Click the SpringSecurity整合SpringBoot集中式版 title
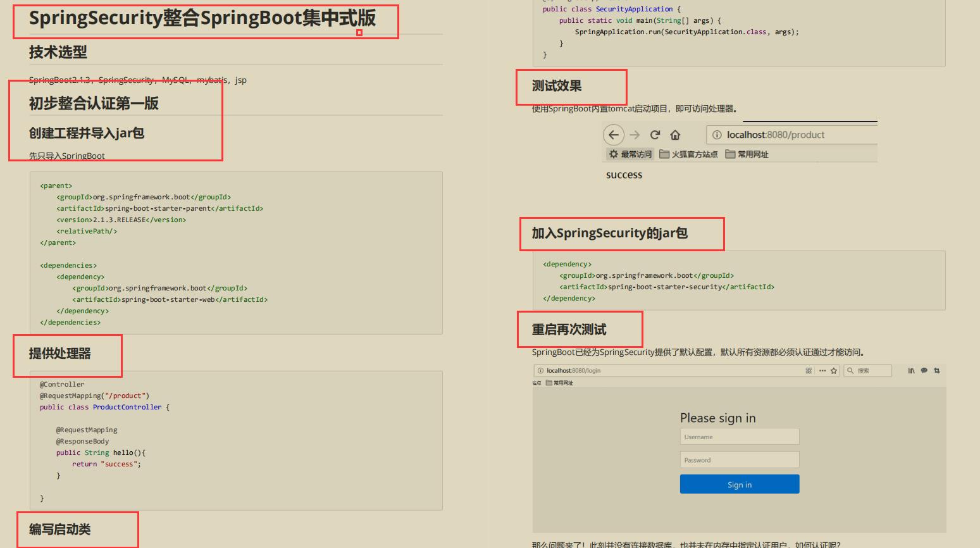The height and width of the screenshot is (548, 980). (x=202, y=18)
